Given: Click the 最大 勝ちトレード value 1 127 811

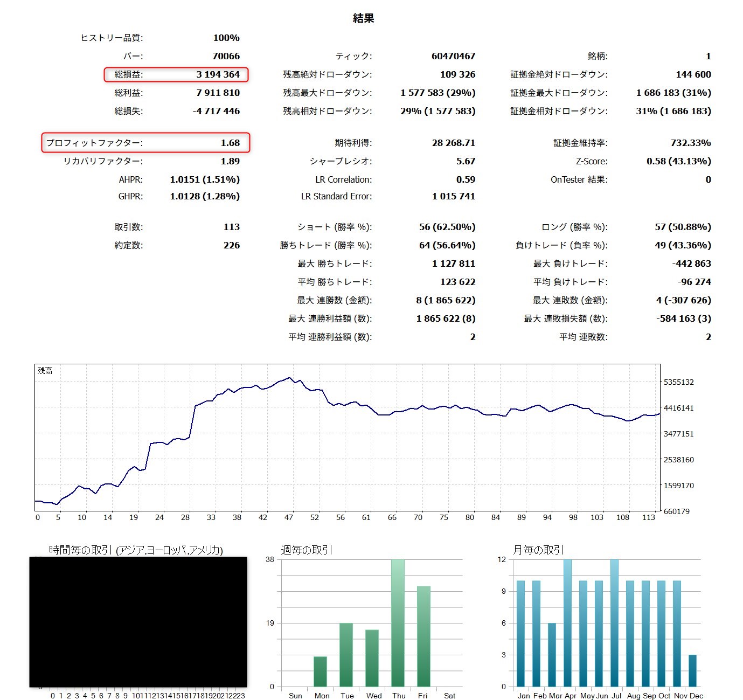Looking at the screenshot, I should [x=453, y=264].
